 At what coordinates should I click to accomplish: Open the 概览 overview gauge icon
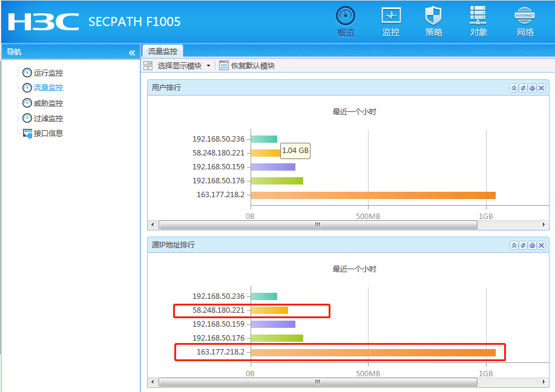pos(346,21)
